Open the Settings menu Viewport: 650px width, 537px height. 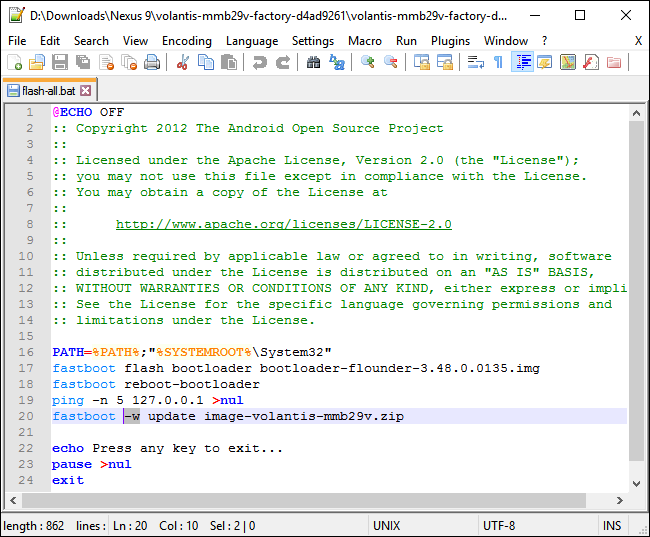(x=313, y=41)
